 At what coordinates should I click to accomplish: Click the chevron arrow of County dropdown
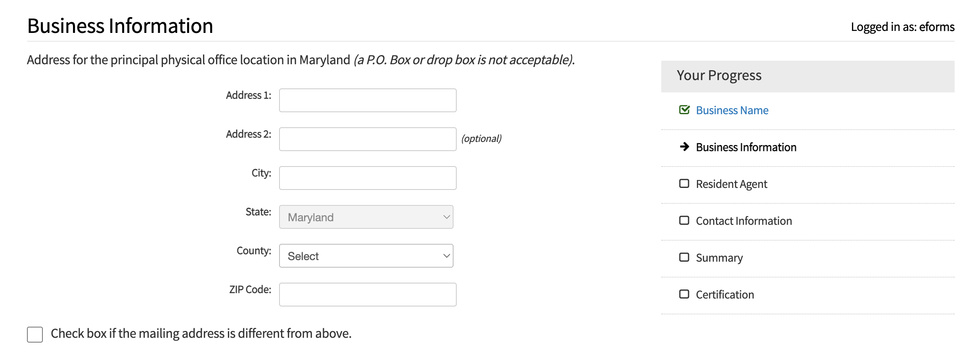click(x=446, y=256)
